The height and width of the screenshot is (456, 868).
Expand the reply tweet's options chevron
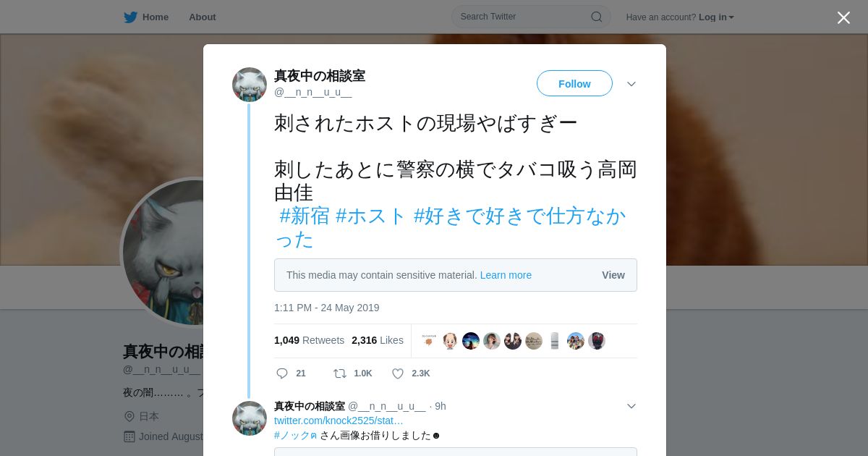pos(631,406)
